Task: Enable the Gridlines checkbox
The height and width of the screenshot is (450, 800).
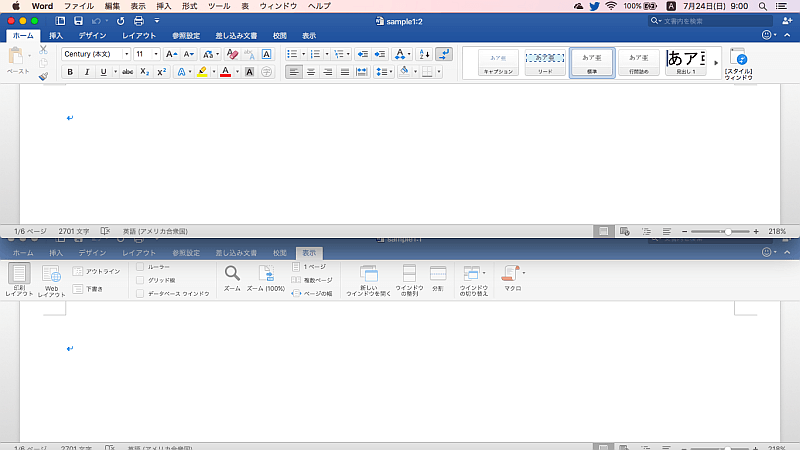Action: pos(140,280)
